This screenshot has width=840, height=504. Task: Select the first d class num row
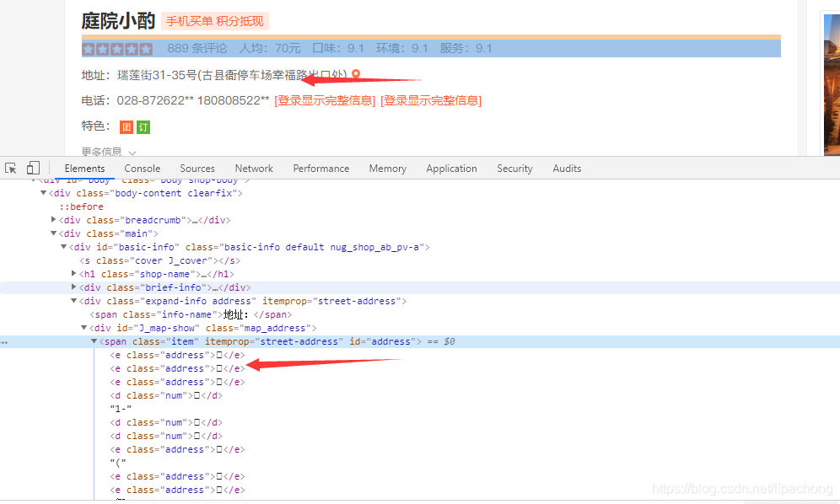[166, 395]
